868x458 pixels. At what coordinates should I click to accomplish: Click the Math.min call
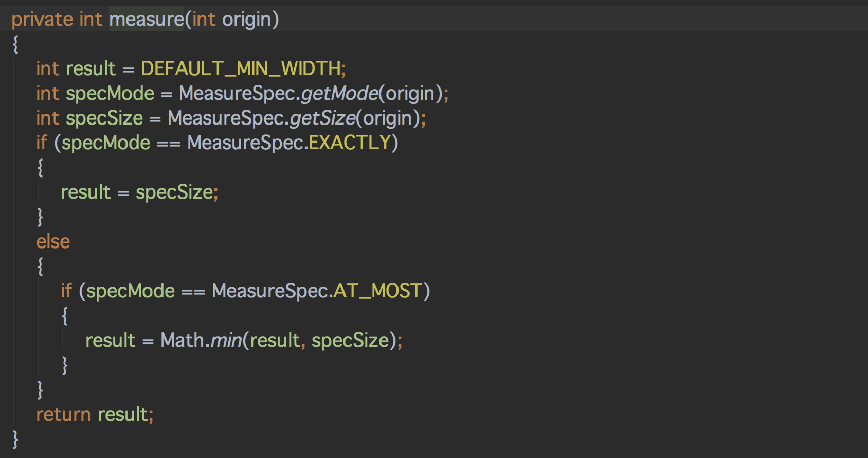[x=201, y=341]
